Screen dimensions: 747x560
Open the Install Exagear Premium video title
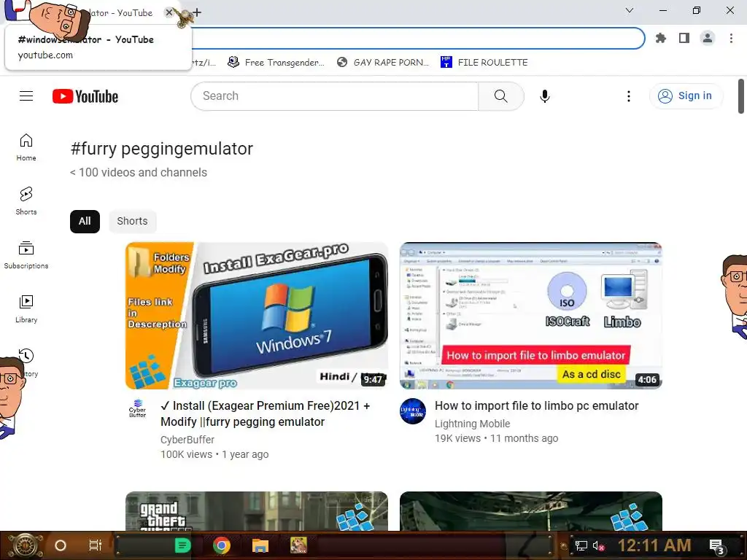(x=265, y=414)
